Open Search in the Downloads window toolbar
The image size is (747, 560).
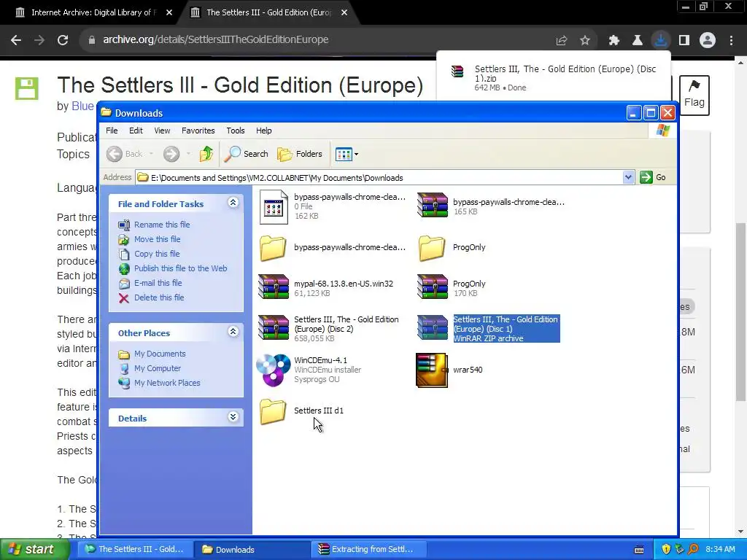247,154
